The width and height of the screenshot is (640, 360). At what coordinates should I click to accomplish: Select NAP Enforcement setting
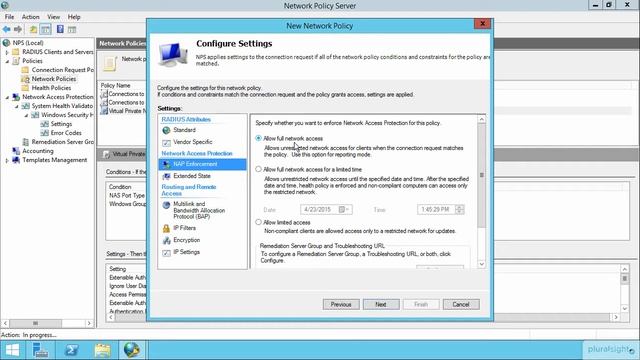pos(202,164)
